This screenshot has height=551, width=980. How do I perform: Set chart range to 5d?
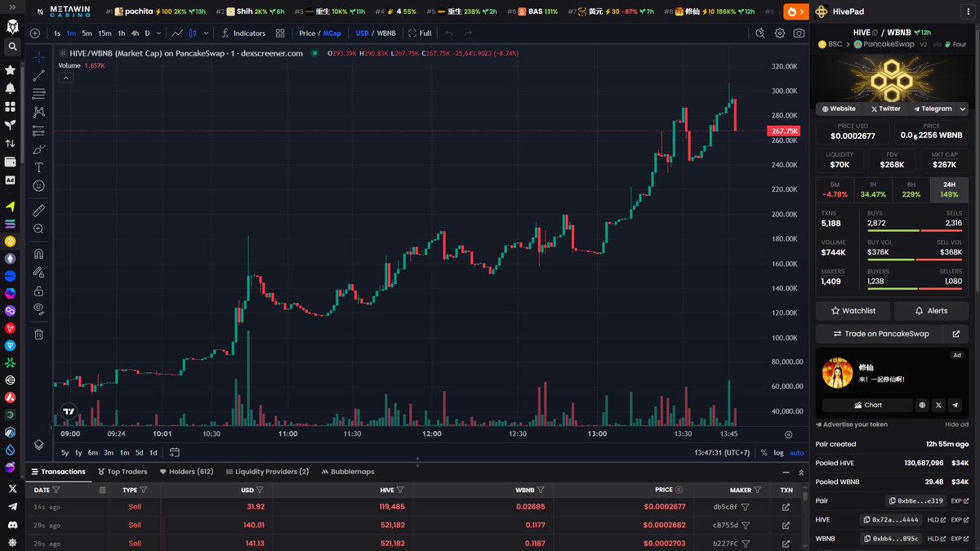(x=139, y=452)
